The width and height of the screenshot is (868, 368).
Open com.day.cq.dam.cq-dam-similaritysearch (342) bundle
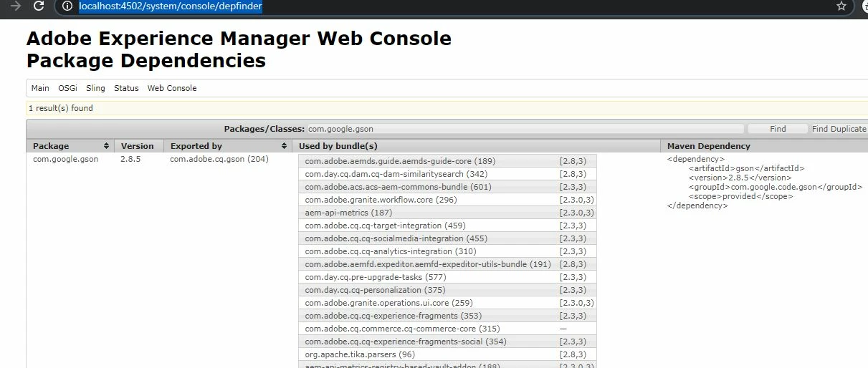(x=396, y=174)
